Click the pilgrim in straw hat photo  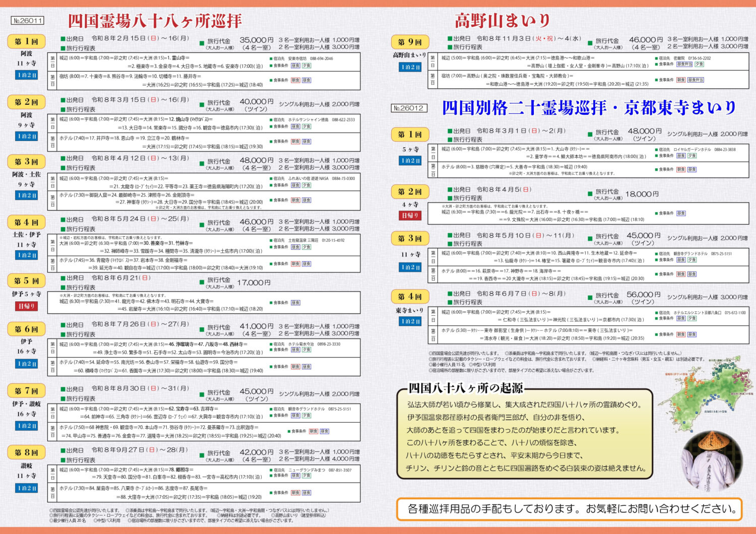[711, 461]
